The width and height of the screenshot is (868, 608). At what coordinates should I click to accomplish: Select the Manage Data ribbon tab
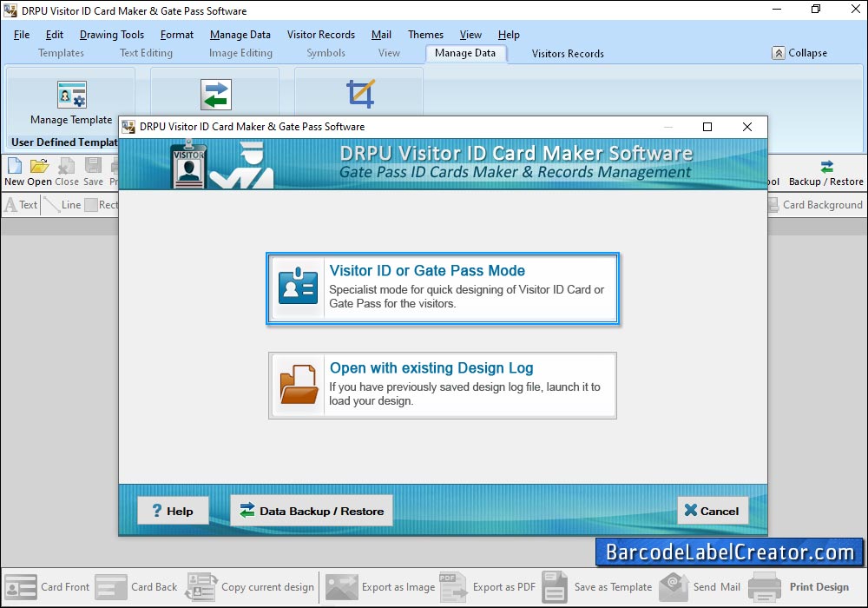point(465,53)
